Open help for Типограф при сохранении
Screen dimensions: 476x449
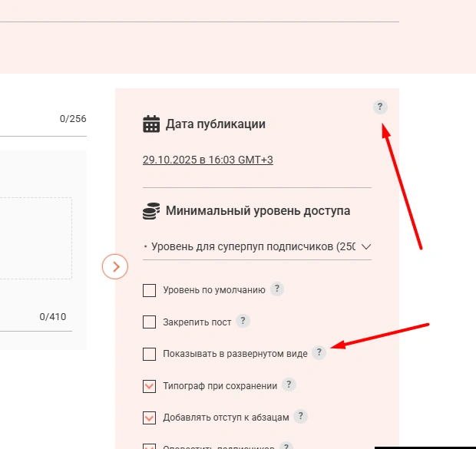(x=289, y=385)
